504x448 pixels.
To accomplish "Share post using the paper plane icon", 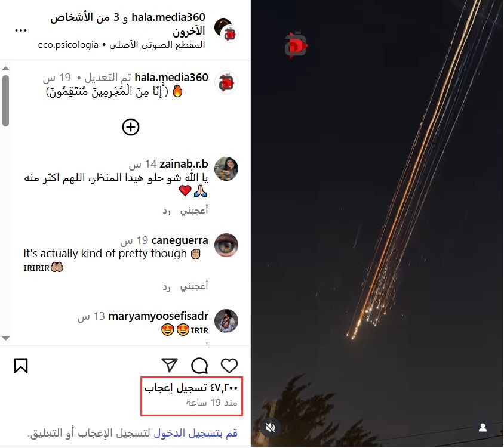I will 170,365.
